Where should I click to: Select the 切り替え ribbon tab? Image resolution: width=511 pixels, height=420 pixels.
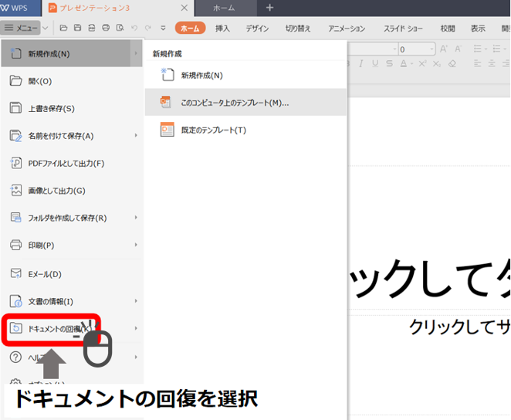tap(298, 29)
